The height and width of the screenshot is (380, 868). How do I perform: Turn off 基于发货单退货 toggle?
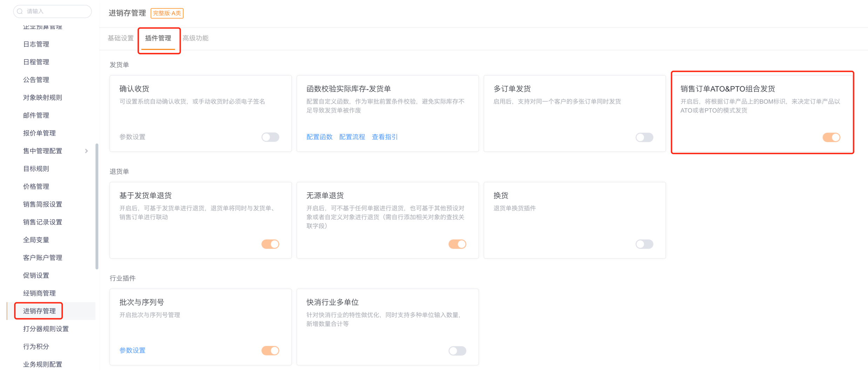pos(270,244)
